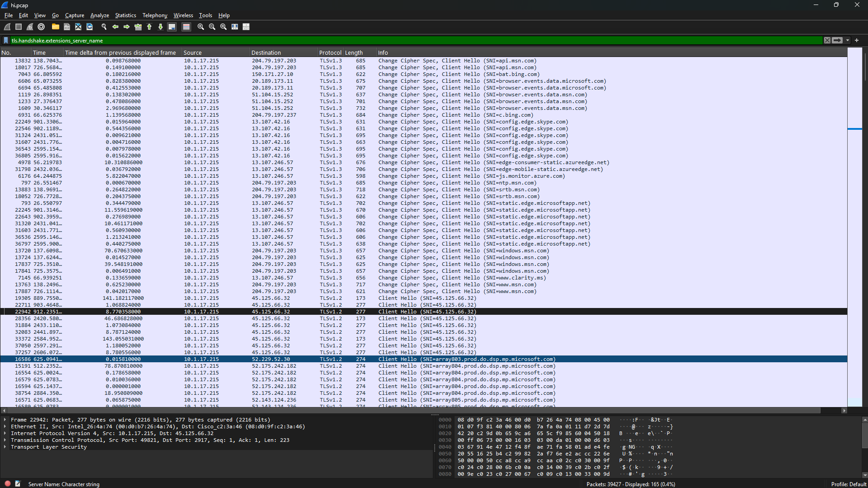The image size is (868, 488).
Task: Sort by the Time column header
Action: coord(47,52)
